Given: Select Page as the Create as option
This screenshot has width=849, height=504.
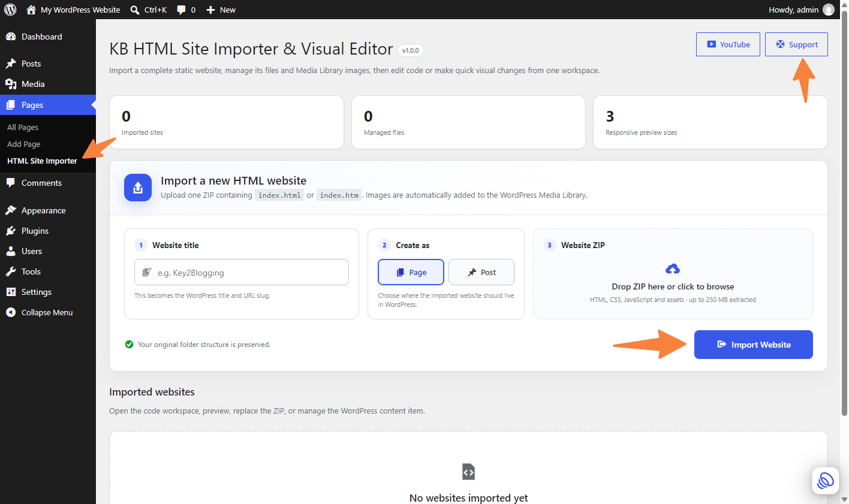Looking at the screenshot, I should (411, 272).
